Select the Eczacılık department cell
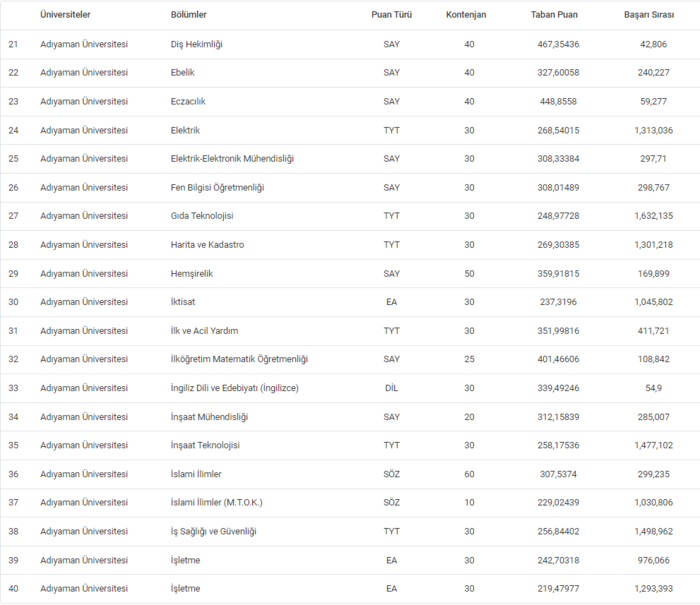Image resolution: width=700 pixels, height=605 pixels. coord(188,101)
